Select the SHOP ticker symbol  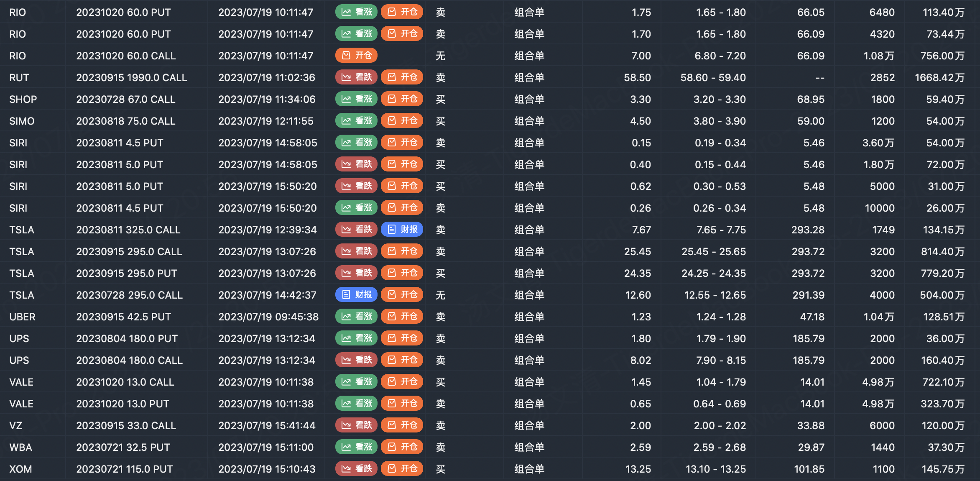(23, 99)
